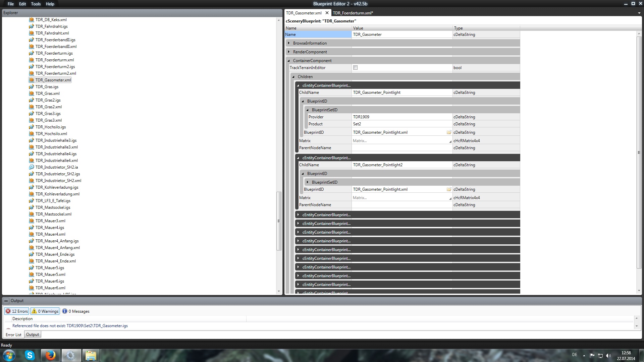
Task: Open the Tools menu
Action: 36,4
